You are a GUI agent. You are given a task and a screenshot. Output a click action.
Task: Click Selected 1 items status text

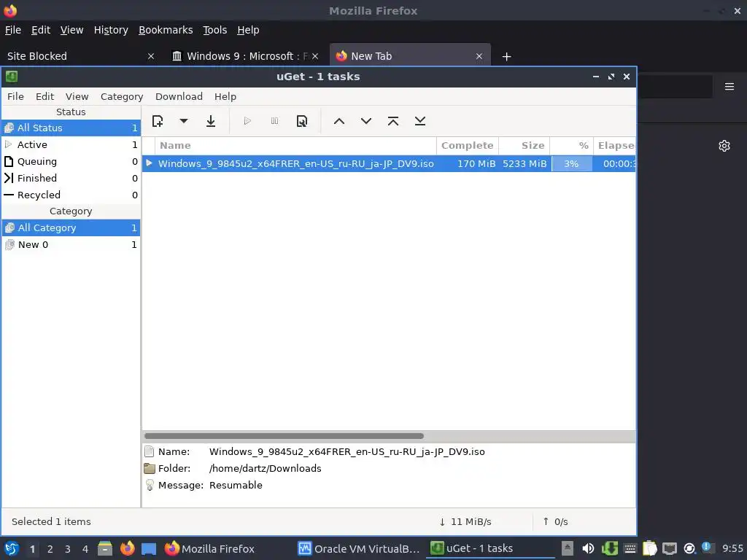pyautogui.click(x=51, y=522)
